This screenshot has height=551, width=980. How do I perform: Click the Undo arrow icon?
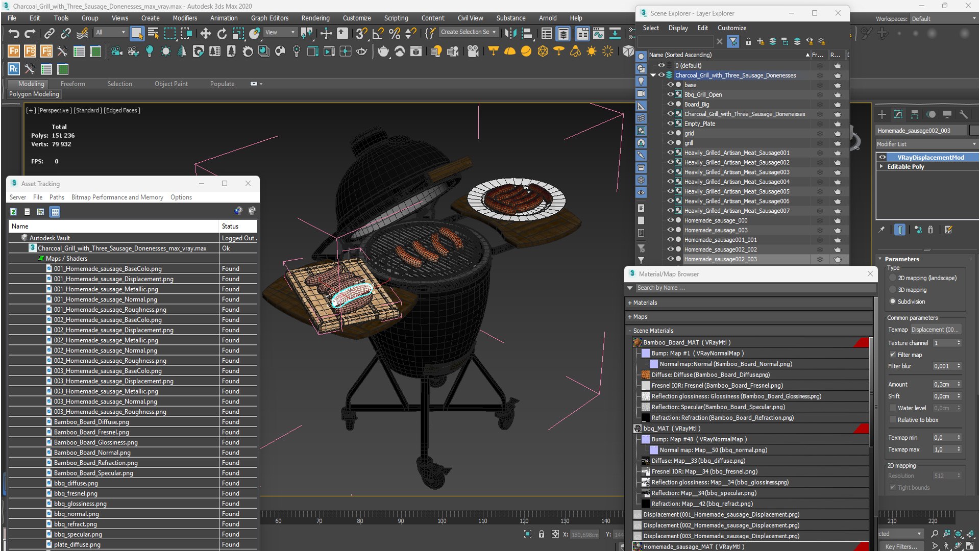pyautogui.click(x=14, y=34)
